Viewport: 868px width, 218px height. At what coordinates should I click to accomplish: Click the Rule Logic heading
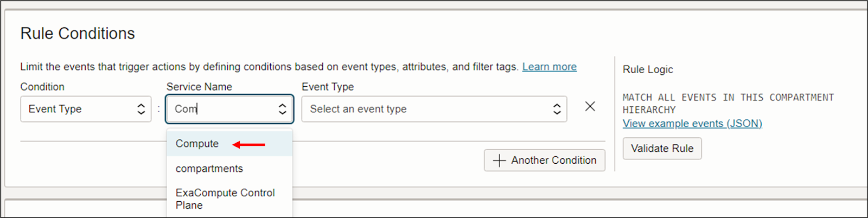[648, 69]
